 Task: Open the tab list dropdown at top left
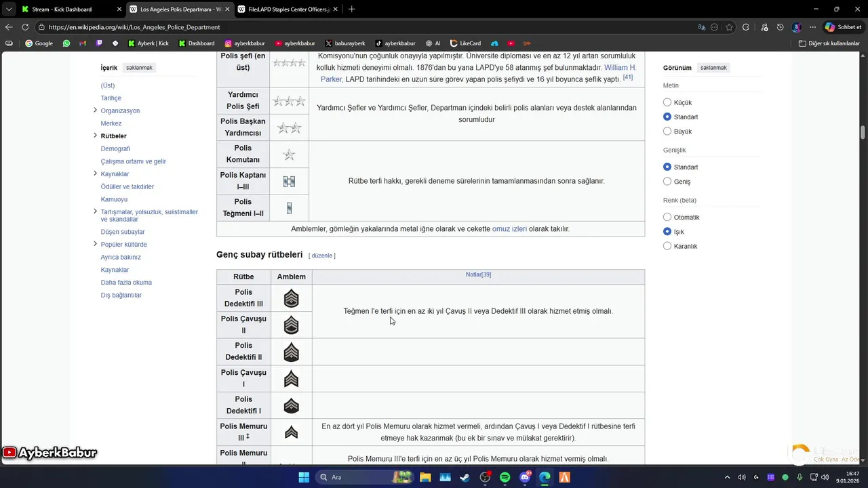[9, 9]
